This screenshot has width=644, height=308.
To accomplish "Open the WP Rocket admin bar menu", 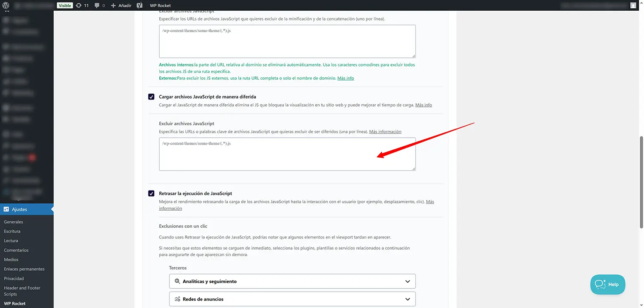I will pos(160,5).
